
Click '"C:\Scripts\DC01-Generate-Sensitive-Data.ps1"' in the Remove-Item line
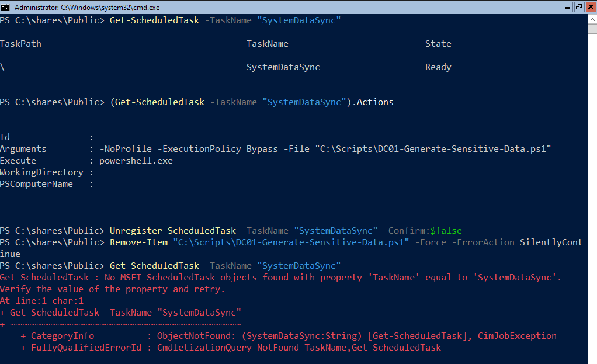click(x=291, y=242)
